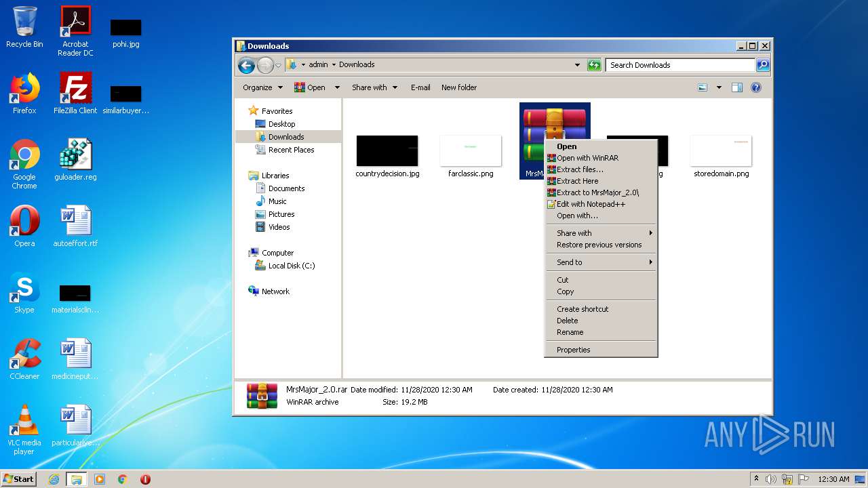Click the Refresh button beside address bar
The width and height of the screenshot is (868, 488).
[594, 65]
